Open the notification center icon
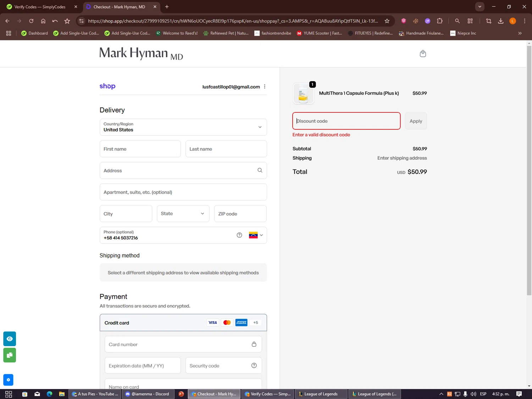Image resolution: width=532 pixels, height=399 pixels. (x=519, y=394)
